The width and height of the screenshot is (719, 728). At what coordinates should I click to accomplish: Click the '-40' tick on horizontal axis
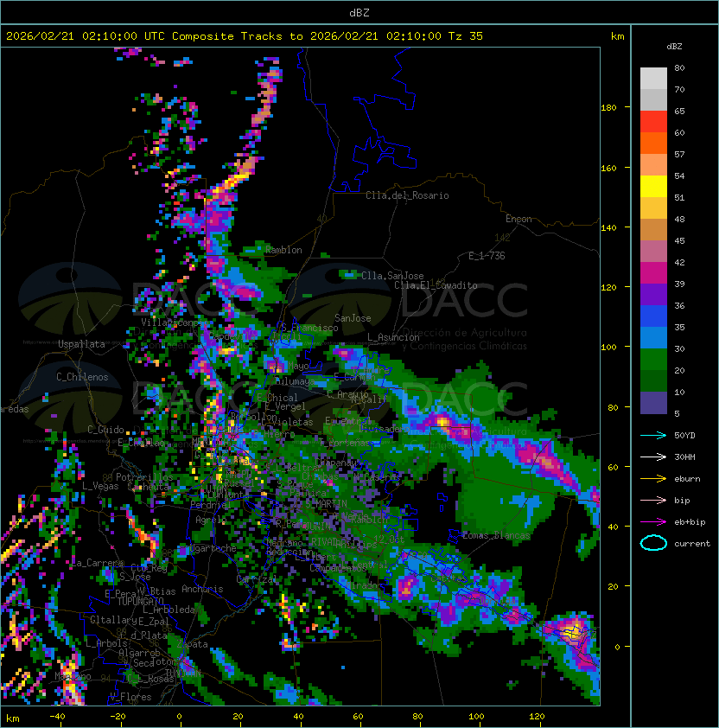57,717
